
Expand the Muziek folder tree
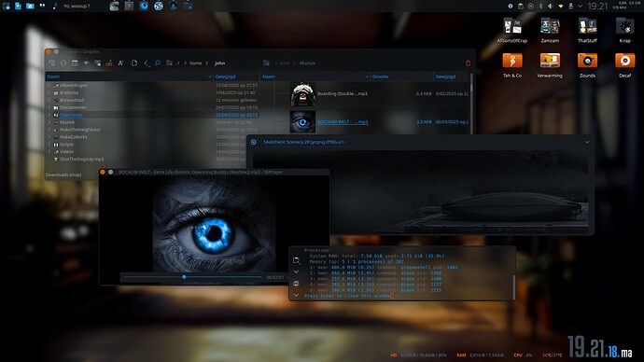[49, 122]
